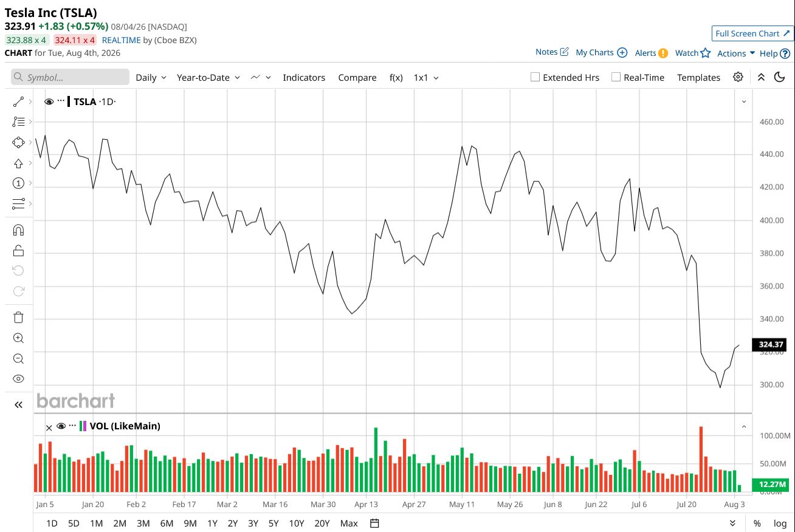Viewport: 795px width, 532px height.
Task: Open the f(x) expressions menu
Action: pos(396,77)
